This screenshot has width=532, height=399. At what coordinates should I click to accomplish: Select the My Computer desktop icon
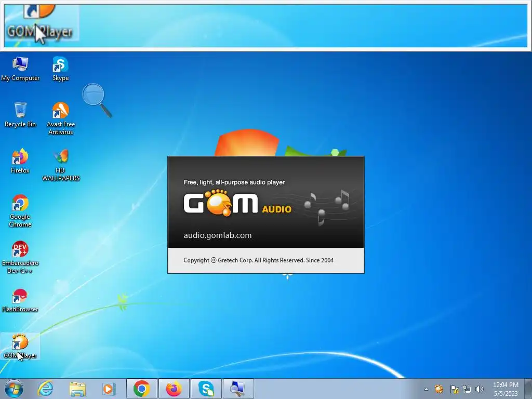(x=20, y=69)
